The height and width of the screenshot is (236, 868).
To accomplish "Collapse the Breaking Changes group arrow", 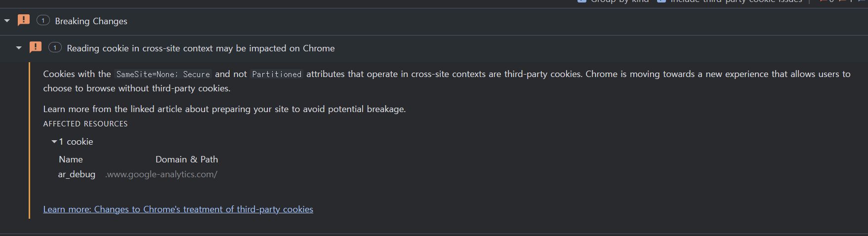I will coord(7,21).
